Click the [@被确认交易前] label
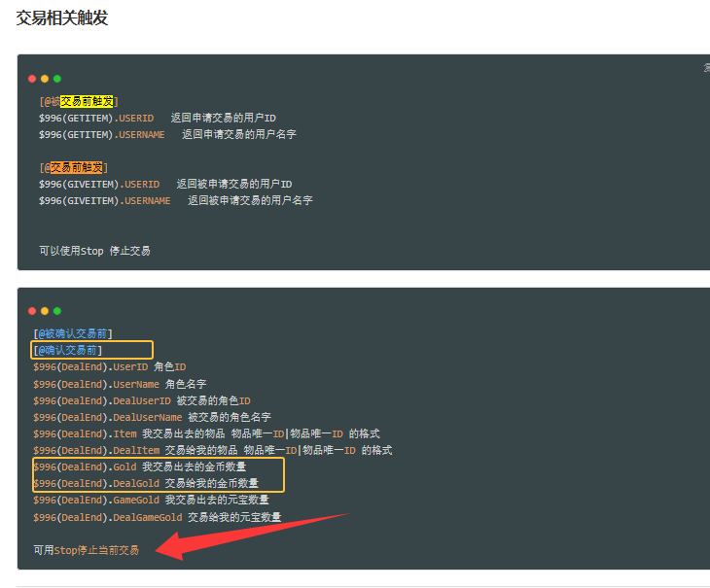710x588 pixels. point(73,333)
